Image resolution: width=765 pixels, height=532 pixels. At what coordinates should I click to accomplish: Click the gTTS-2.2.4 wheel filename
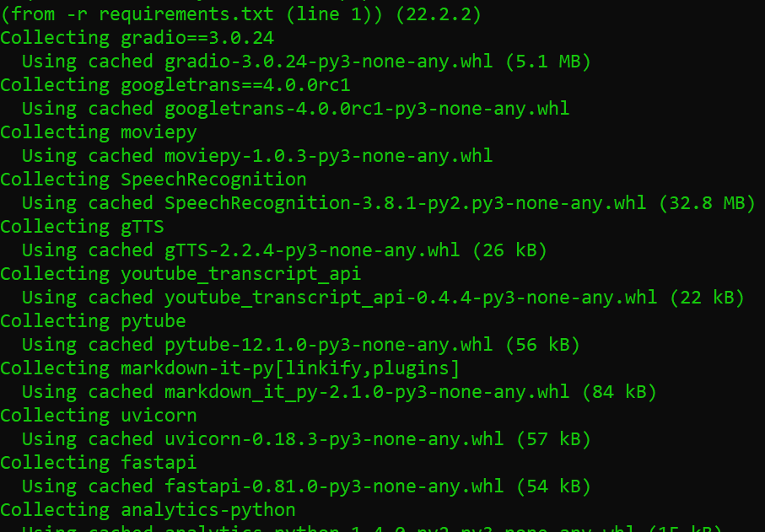point(312,250)
